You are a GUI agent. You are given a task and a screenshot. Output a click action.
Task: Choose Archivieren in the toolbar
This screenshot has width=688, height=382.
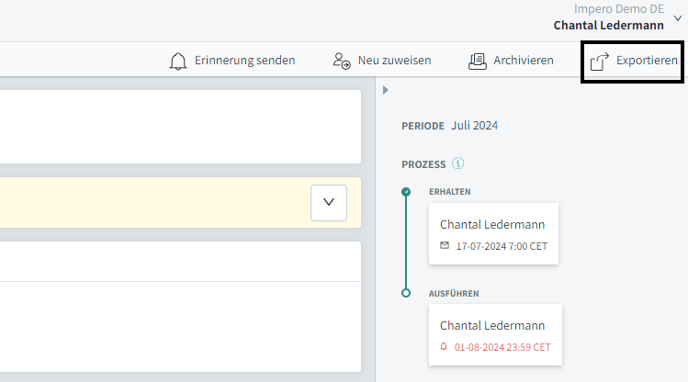pyautogui.click(x=523, y=60)
